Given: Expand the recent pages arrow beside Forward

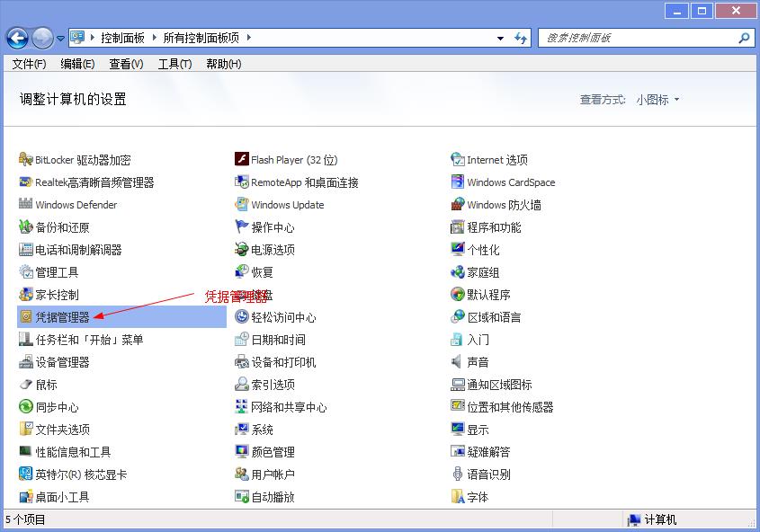Looking at the screenshot, I should [x=60, y=39].
